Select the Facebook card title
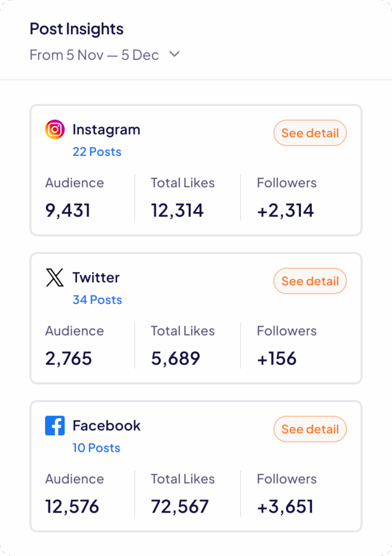The height and width of the screenshot is (556, 392). tap(106, 426)
